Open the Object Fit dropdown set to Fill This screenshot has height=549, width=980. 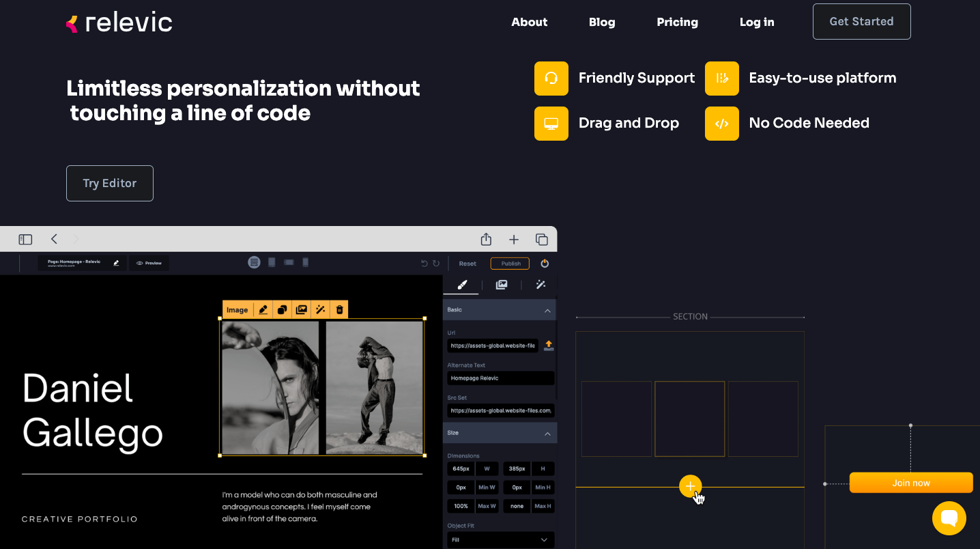(500, 539)
